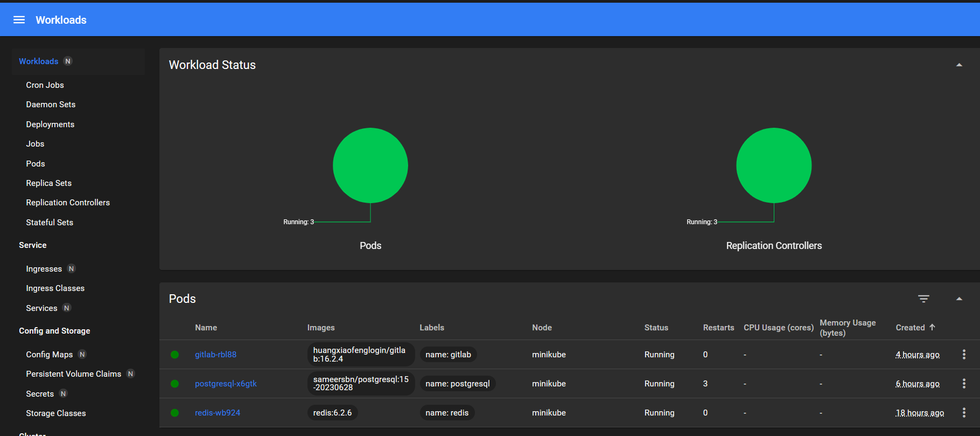Click green status dot of postgresql-x6gtk
This screenshot has width=980, height=436.
[174, 384]
